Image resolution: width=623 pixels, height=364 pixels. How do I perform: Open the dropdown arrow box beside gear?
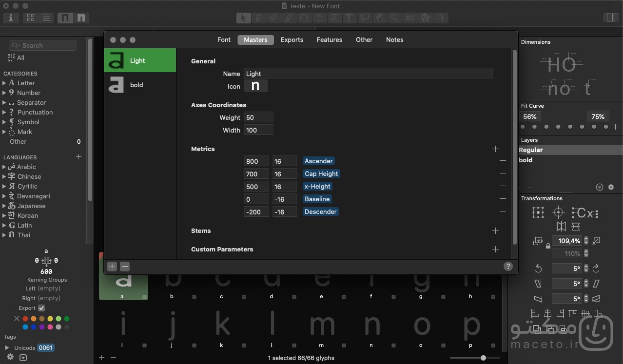click(23, 357)
